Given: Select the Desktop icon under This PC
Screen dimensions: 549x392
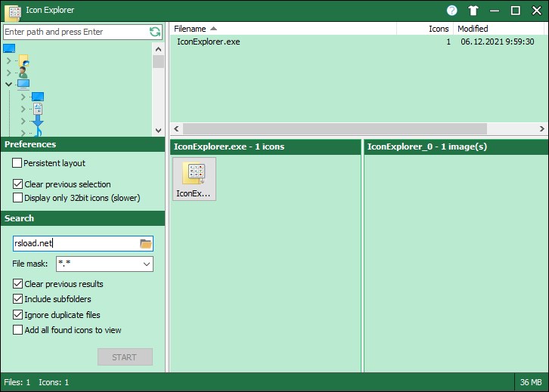Looking at the screenshot, I should pyautogui.click(x=38, y=97).
